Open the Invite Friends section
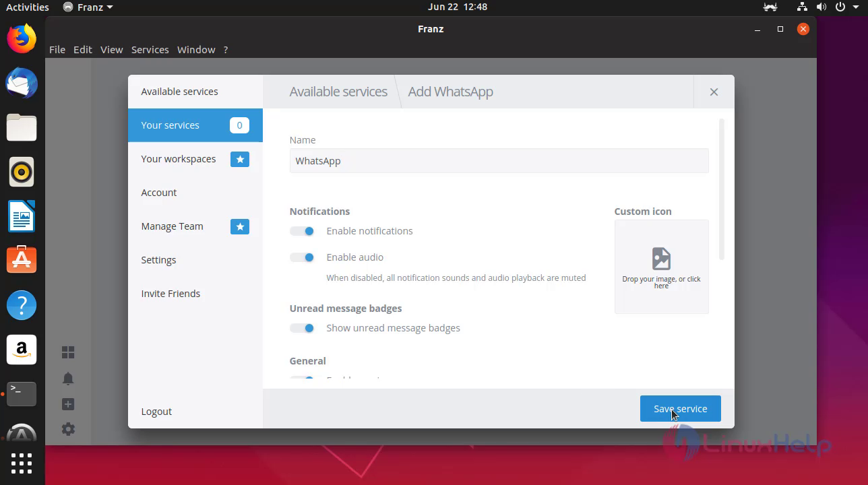The image size is (868, 485). 195,294
